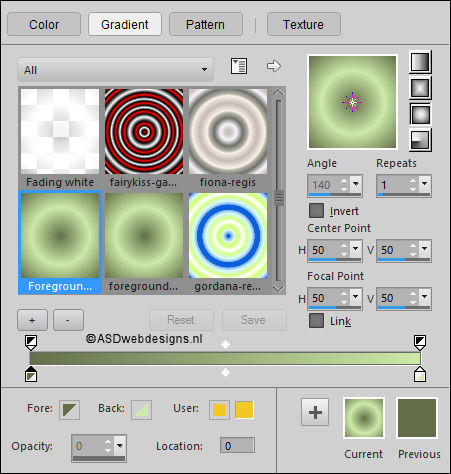
Task: Enable the Invert checkbox
Action: (316, 211)
